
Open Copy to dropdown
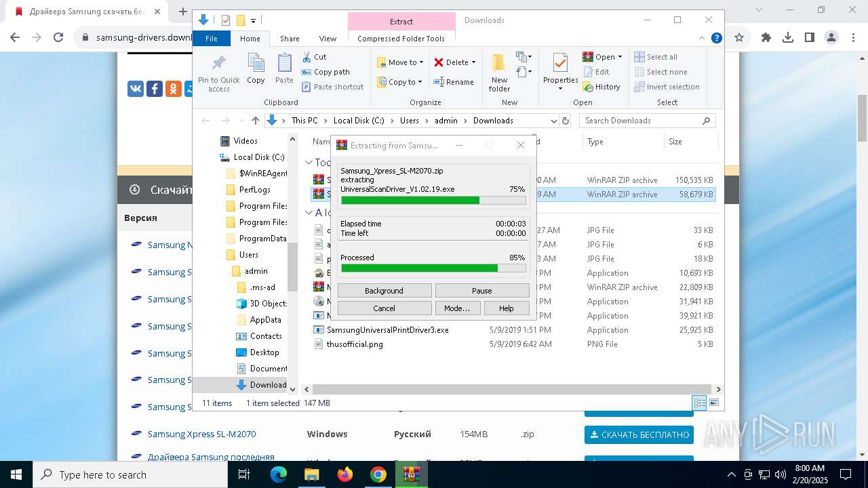(400, 82)
